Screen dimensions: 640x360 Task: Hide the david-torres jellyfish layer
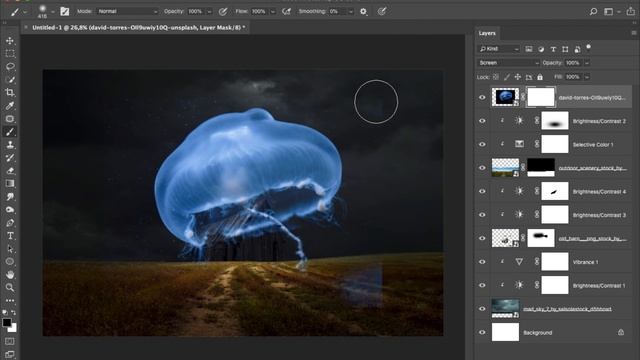(x=482, y=98)
